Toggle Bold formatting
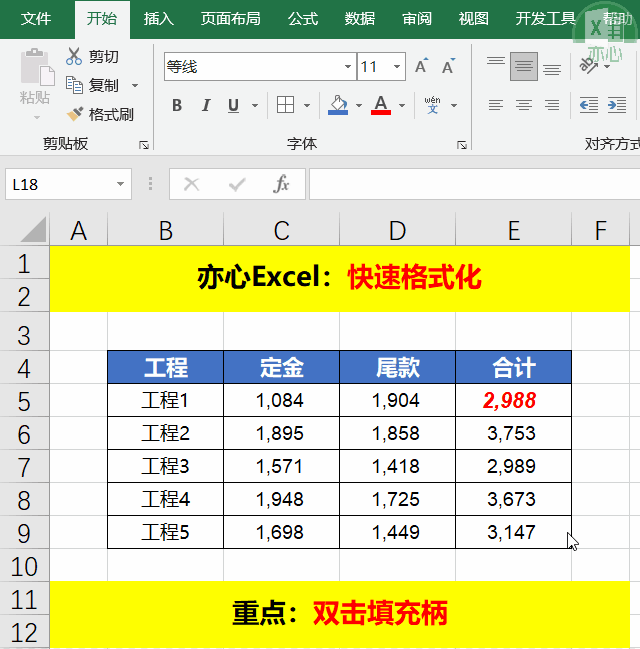 (177, 105)
